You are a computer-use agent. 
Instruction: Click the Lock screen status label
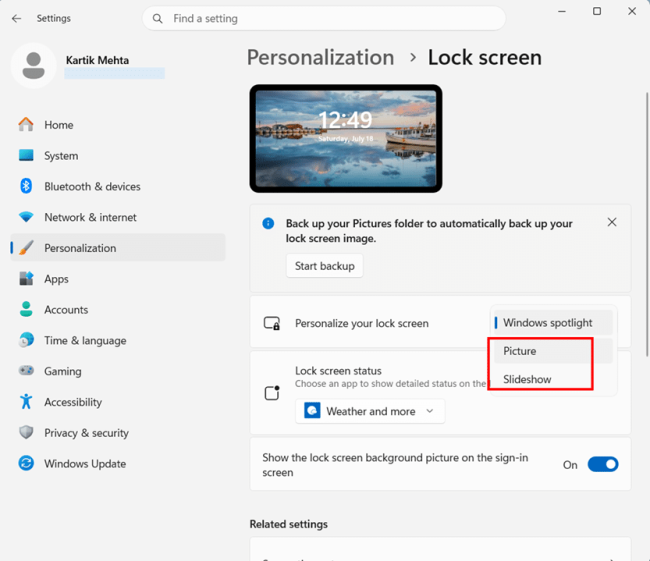pos(338,371)
